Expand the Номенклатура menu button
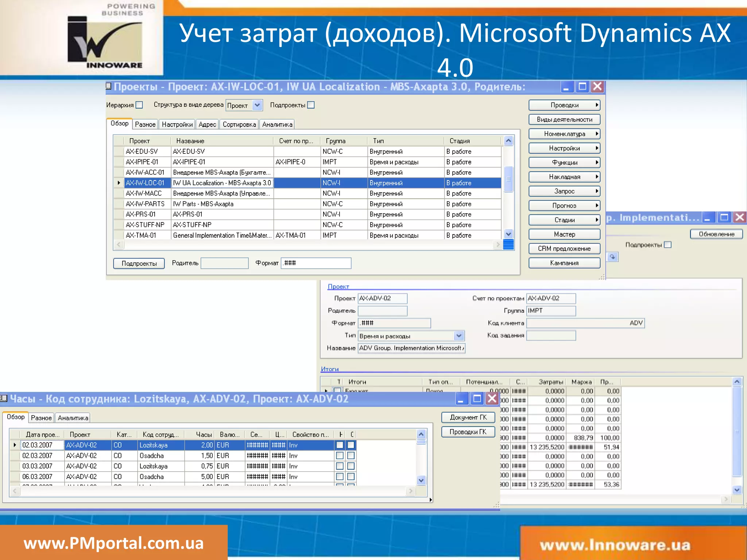 point(564,134)
